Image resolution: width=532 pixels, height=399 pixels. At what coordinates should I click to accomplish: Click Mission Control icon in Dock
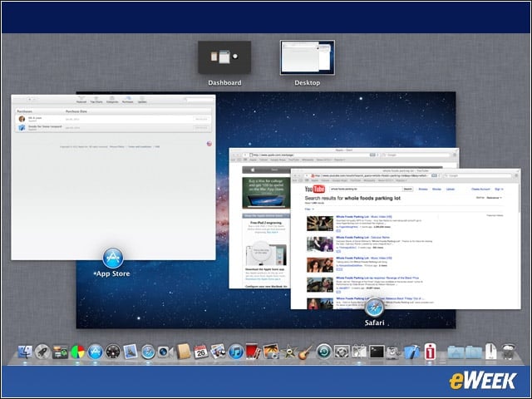coord(60,352)
